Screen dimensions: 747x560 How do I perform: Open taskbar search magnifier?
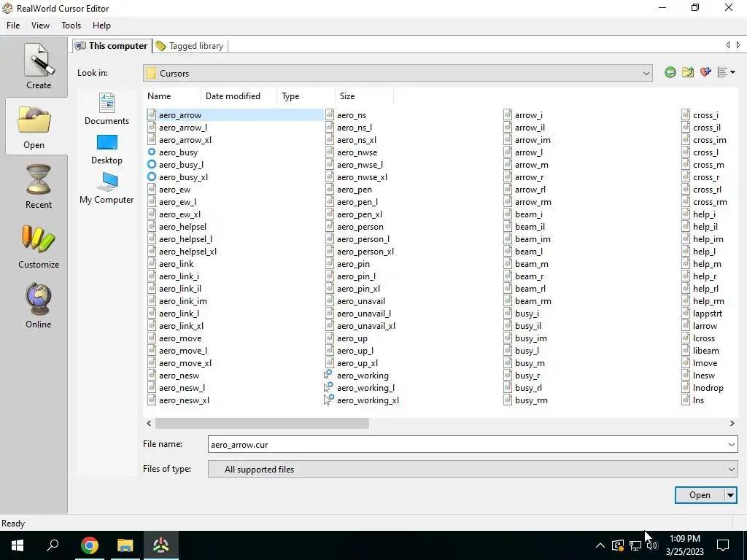53,545
